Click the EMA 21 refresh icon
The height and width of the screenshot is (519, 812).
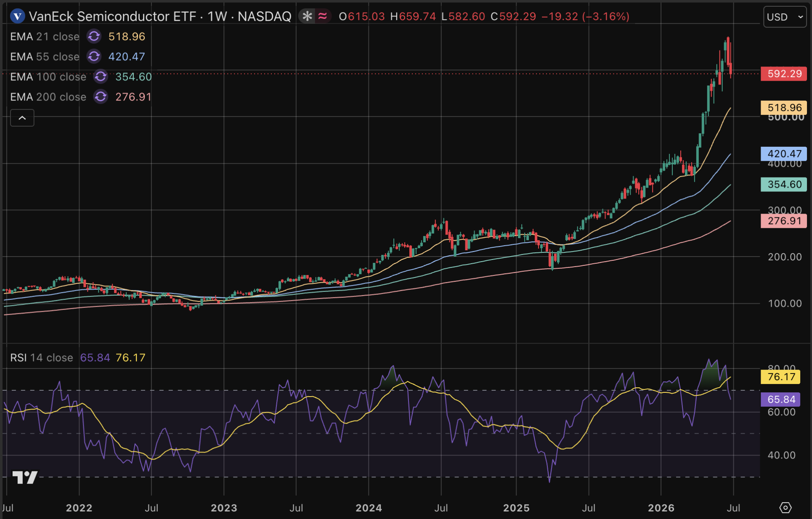94,37
